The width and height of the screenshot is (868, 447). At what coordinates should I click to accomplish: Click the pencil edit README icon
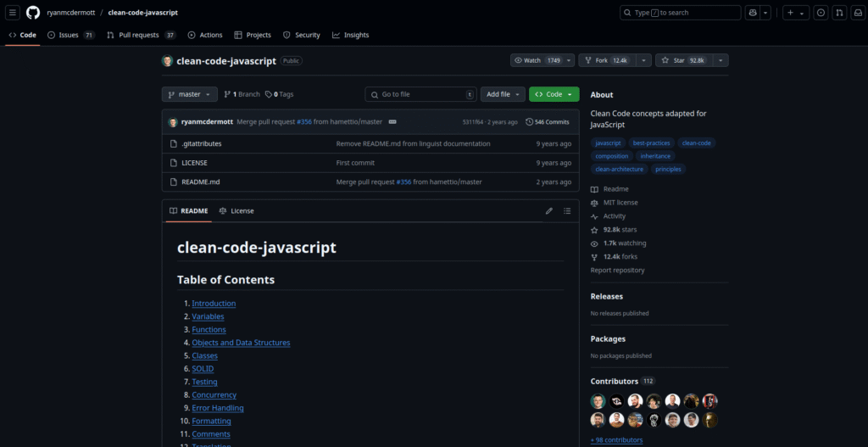[x=549, y=211]
